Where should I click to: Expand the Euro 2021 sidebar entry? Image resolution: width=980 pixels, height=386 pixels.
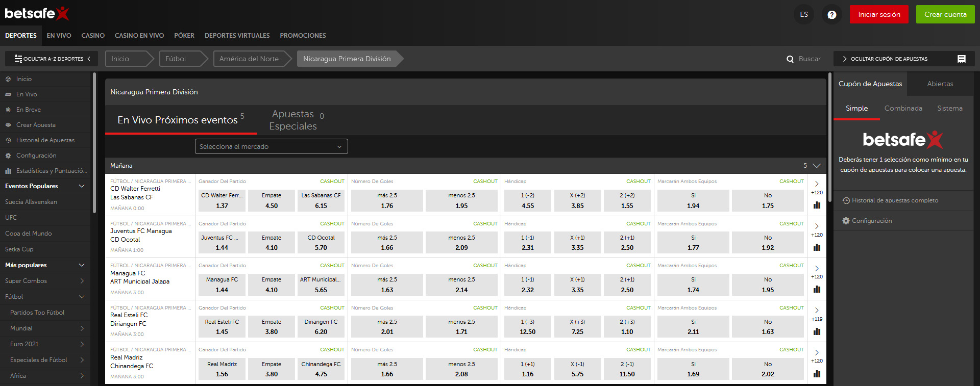click(82, 344)
